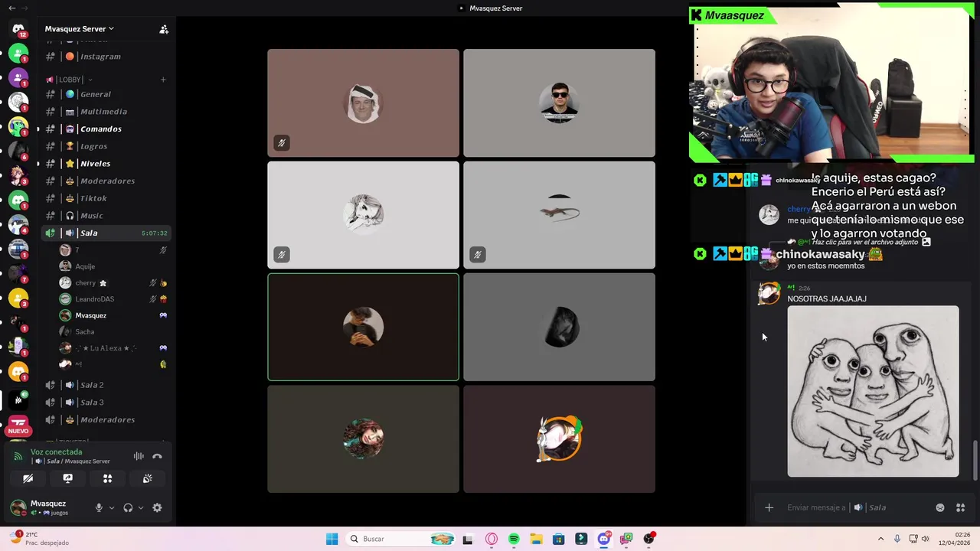The image size is (980, 551).
Task: Open the Music channel
Action: pos(106,216)
